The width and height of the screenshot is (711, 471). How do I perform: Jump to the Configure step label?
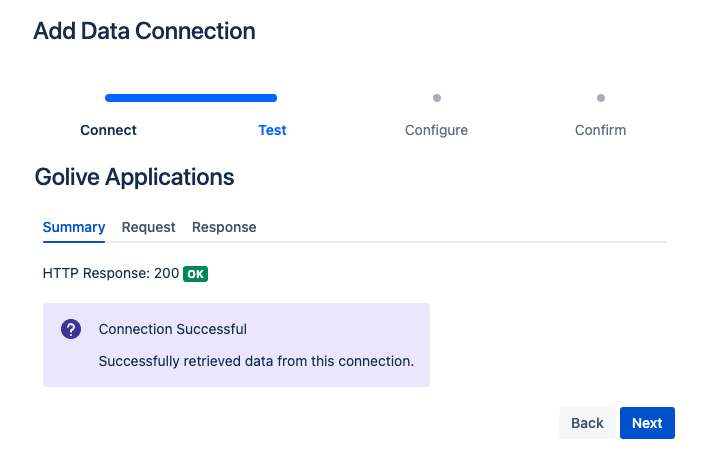pyautogui.click(x=436, y=130)
